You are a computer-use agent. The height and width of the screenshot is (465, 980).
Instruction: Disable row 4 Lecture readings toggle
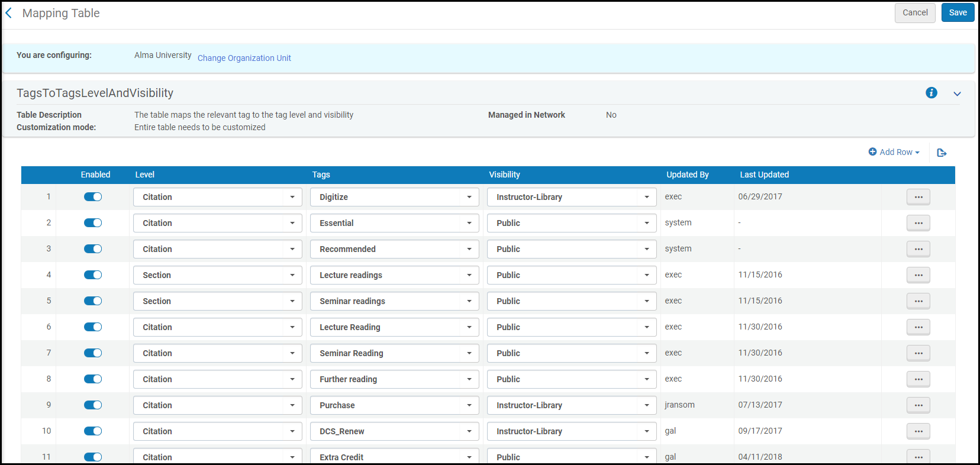point(93,275)
